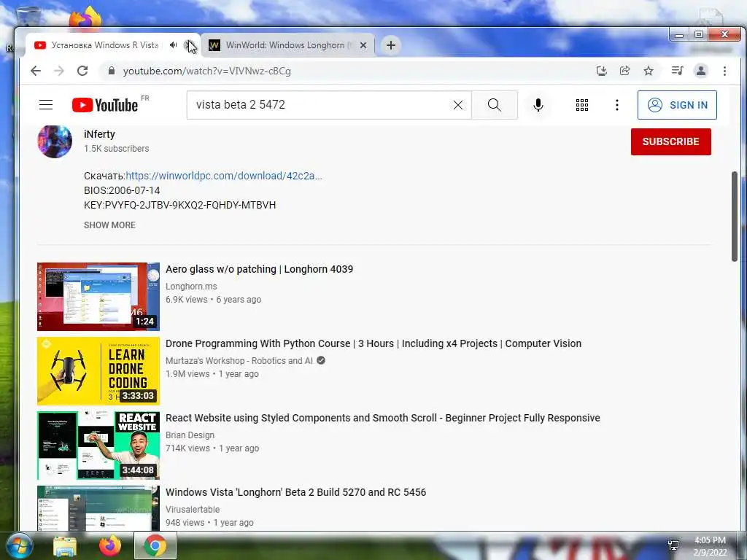Open the React Website video thumbnail
The image size is (747, 560).
[x=98, y=446]
